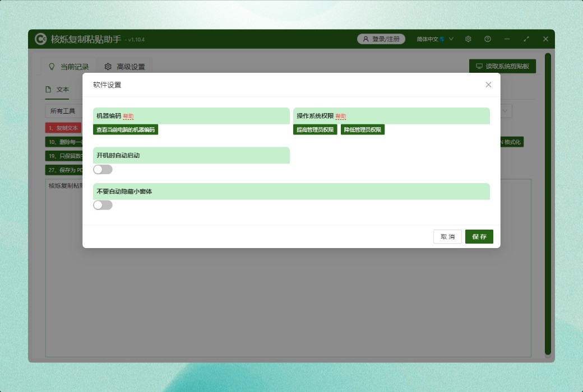Click the green vertical scrollbar on the right
Viewport: 583px width, 392px height.
[548, 204]
